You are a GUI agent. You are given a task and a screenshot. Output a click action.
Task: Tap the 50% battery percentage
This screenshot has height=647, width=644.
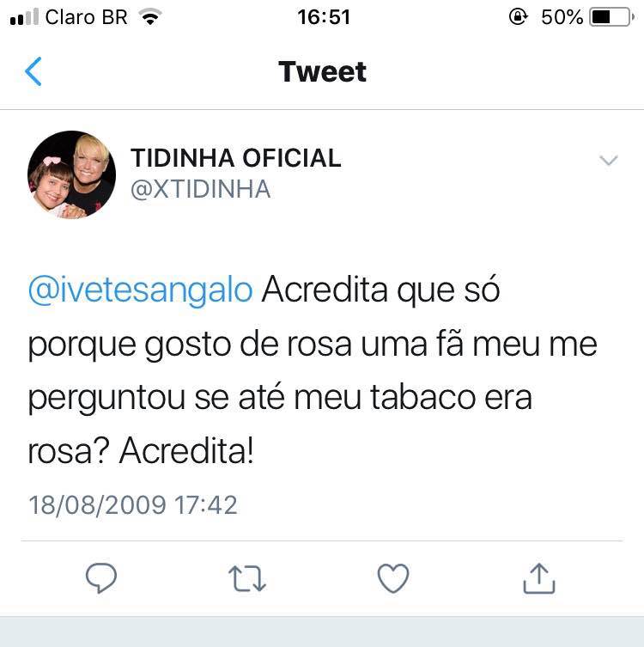562,17
